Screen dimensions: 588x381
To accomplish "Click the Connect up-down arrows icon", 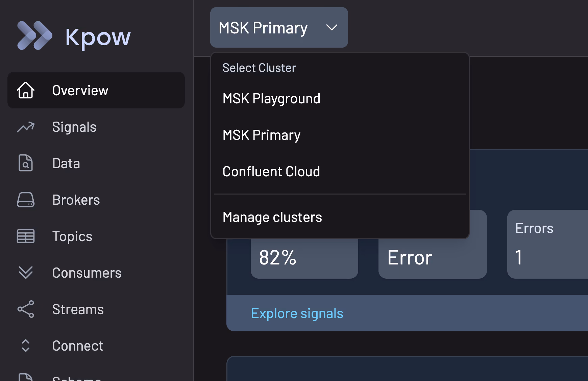I will [x=26, y=346].
